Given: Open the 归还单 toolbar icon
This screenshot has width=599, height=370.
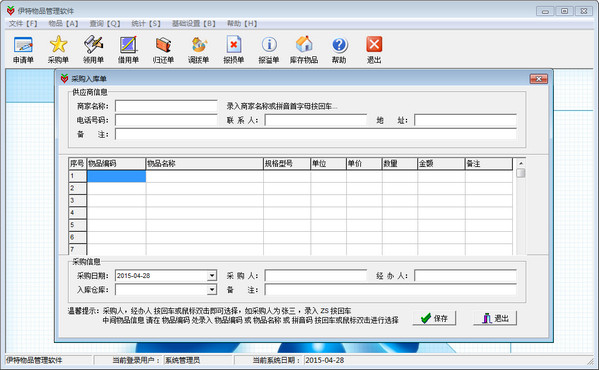Looking at the screenshot, I should click(164, 45).
